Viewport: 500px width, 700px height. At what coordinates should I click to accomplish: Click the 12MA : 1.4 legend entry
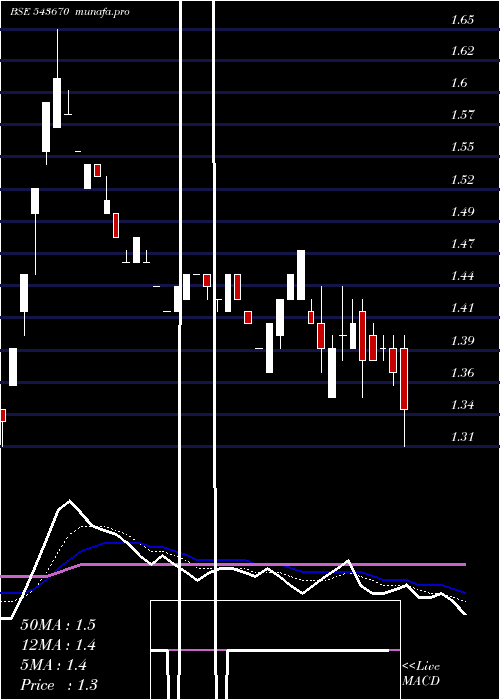click(x=58, y=645)
